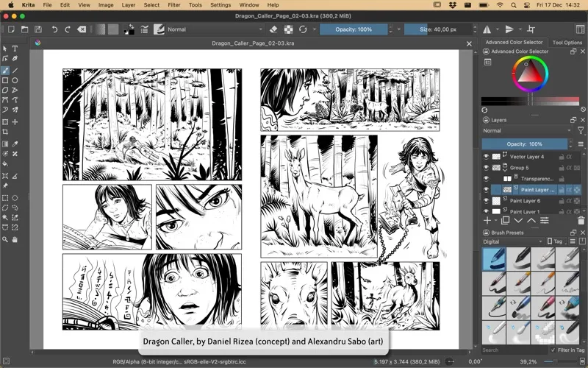Screen dimensions: 588x368
Task: Select the Text tool in toolbox
Action: (15, 49)
